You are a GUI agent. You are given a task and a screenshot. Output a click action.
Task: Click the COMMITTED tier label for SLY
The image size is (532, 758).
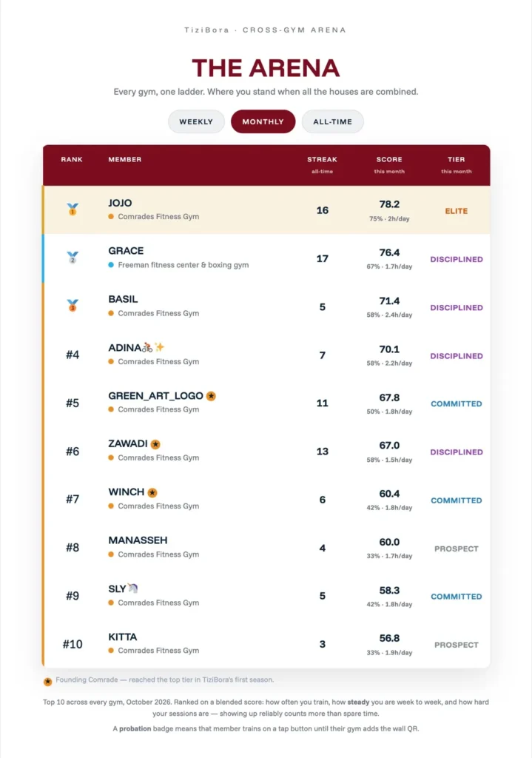pyautogui.click(x=456, y=597)
